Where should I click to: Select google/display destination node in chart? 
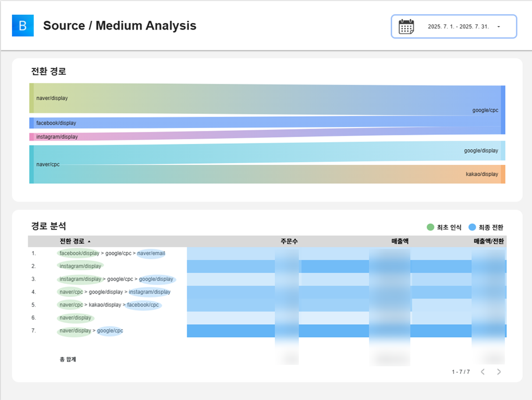503,151
